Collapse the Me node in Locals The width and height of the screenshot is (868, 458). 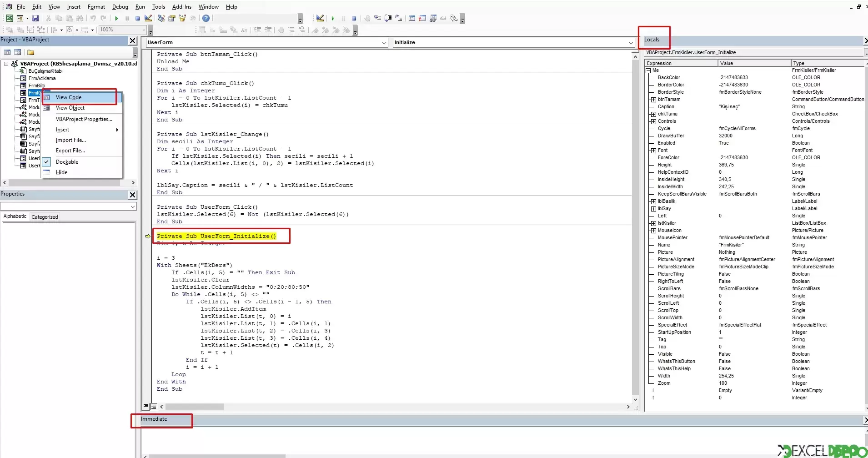point(648,70)
